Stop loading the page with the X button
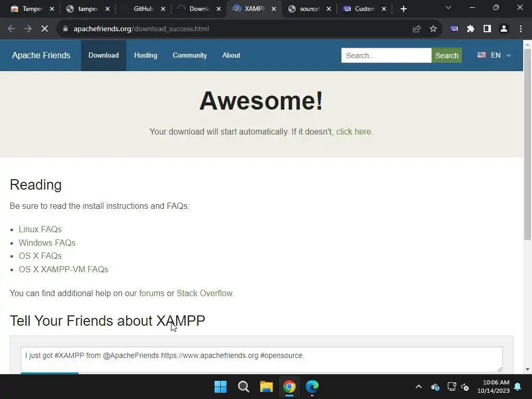The width and height of the screenshot is (532, 399). (x=45, y=29)
